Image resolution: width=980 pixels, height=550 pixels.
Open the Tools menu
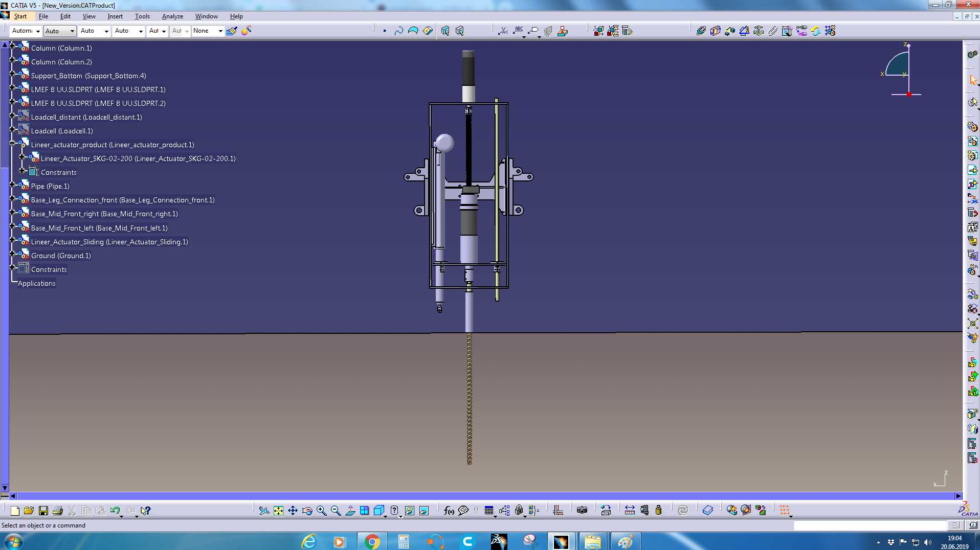tap(142, 16)
